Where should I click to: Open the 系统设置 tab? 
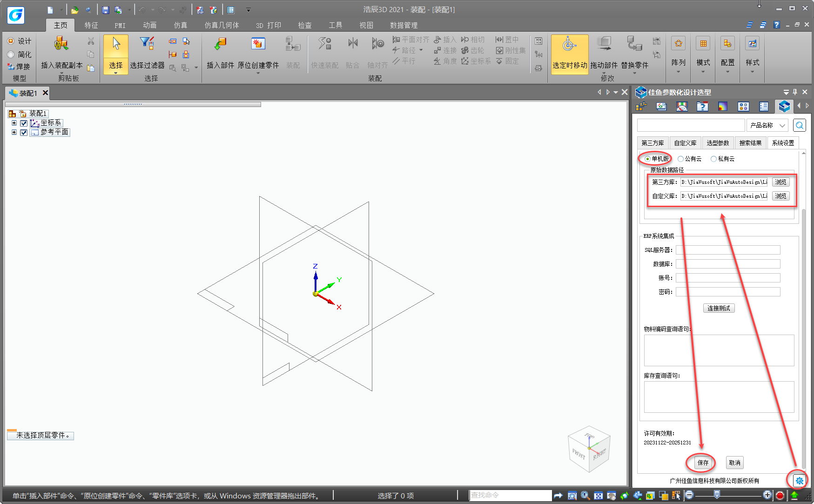[x=783, y=143]
